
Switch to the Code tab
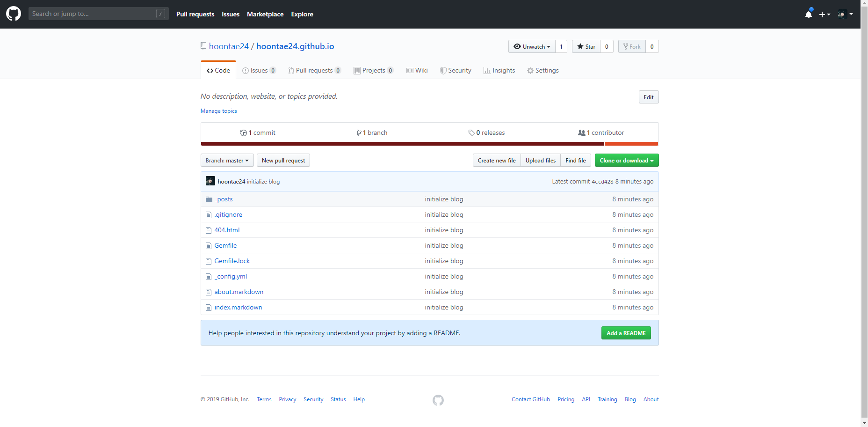click(218, 70)
